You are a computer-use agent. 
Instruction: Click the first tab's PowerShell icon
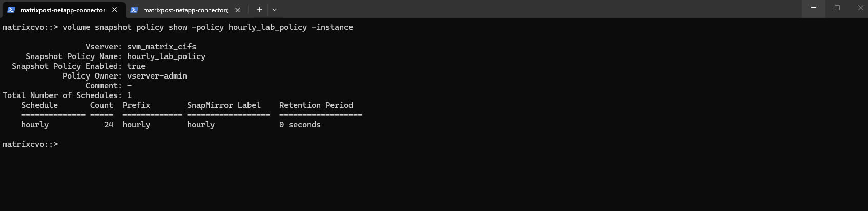click(x=11, y=10)
